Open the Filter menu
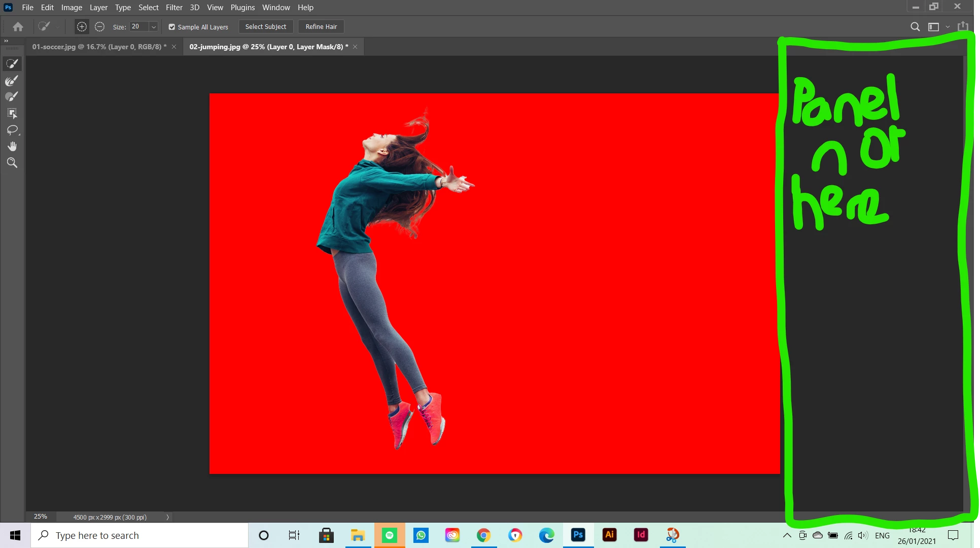This screenshot has height=548, width=980. pyautogui.click(x=173, y=8)
